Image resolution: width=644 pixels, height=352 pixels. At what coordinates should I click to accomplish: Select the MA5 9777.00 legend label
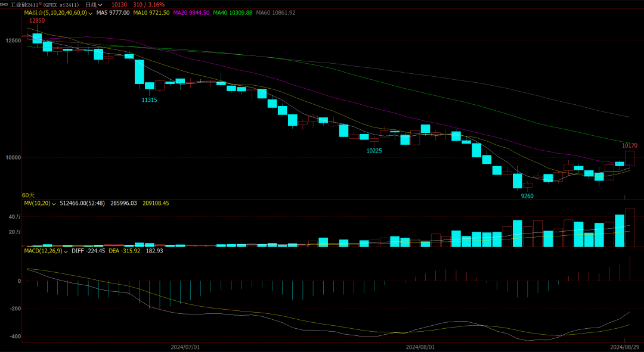pyautogui.click(x=113, y=13)
